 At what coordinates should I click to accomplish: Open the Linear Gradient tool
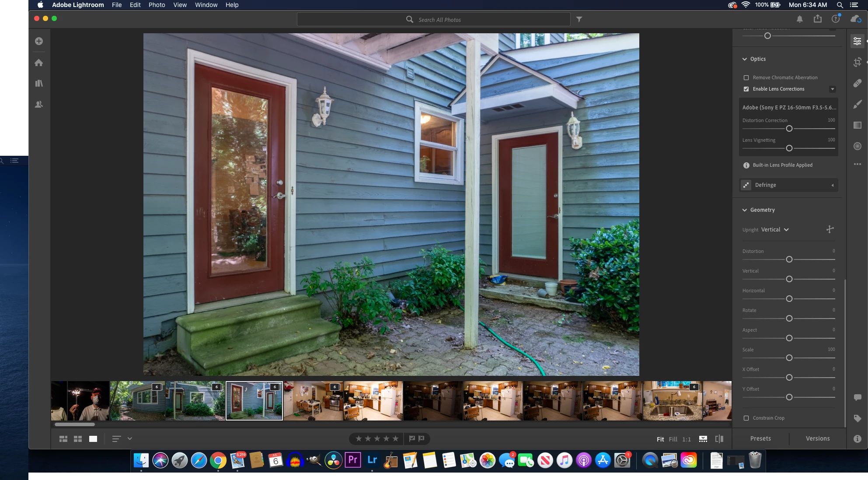857,125
